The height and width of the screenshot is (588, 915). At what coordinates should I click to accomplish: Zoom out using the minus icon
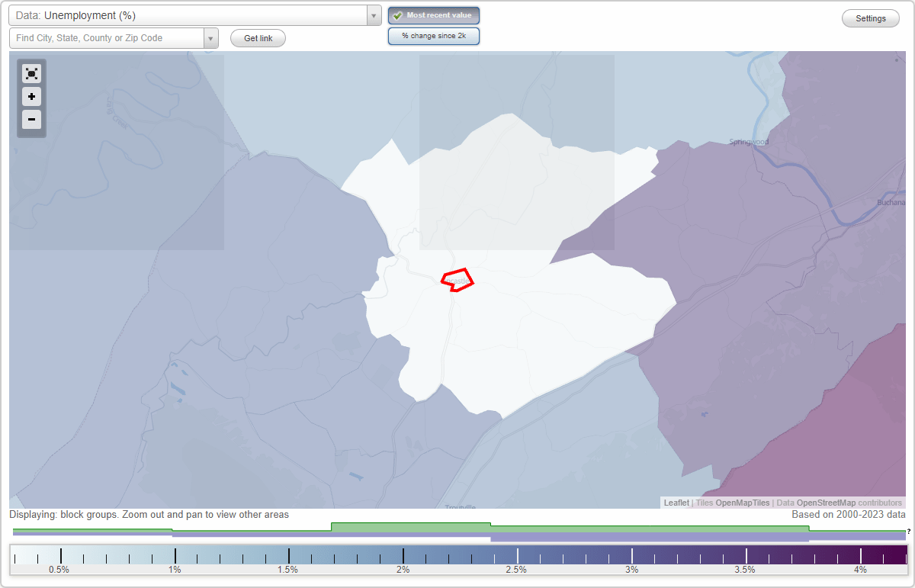(x=31, y=120)
